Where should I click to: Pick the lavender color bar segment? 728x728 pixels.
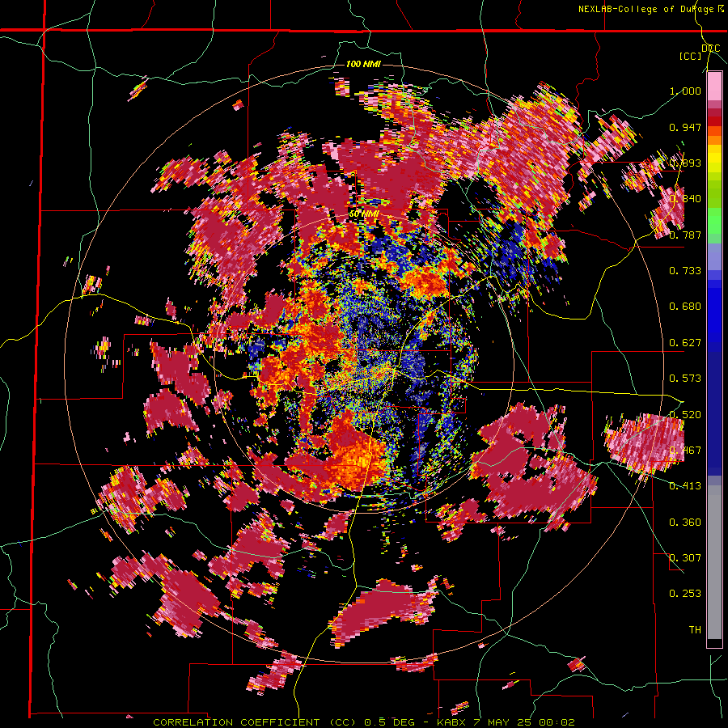[714, 256]
